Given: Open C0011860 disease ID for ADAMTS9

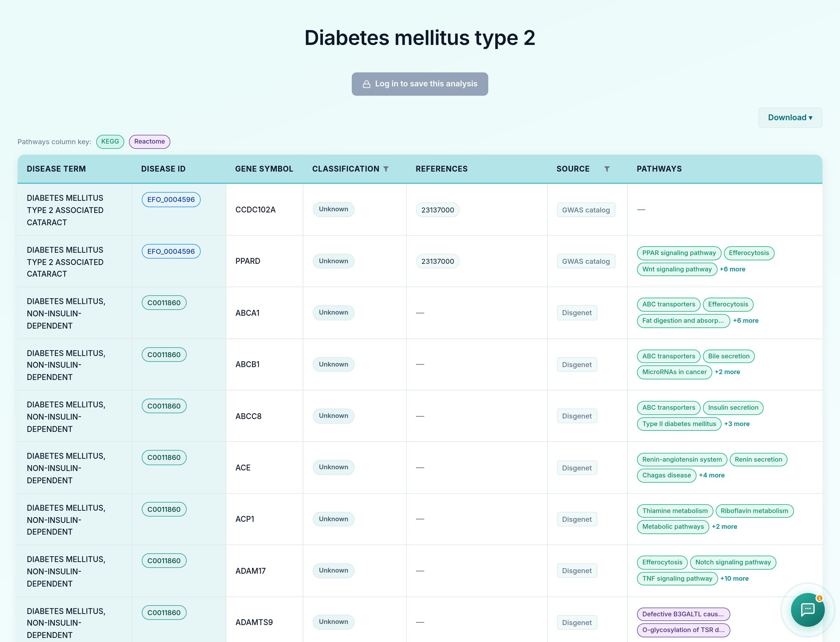Looking at the screenshot, I should tap(164, 613).
